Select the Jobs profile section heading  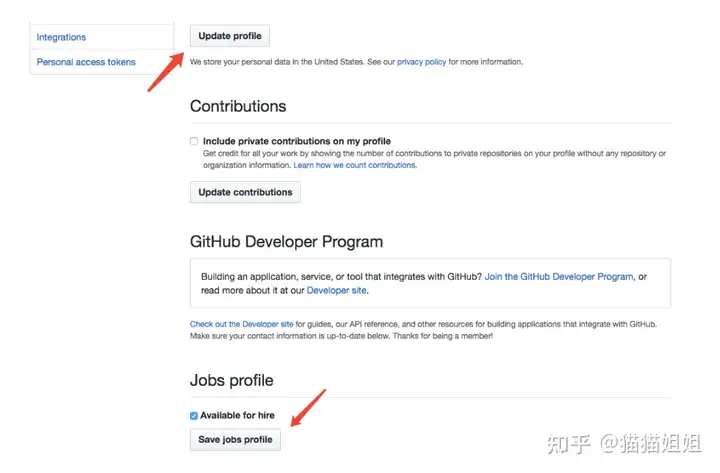pyautogui.click(x=231, y=380)
